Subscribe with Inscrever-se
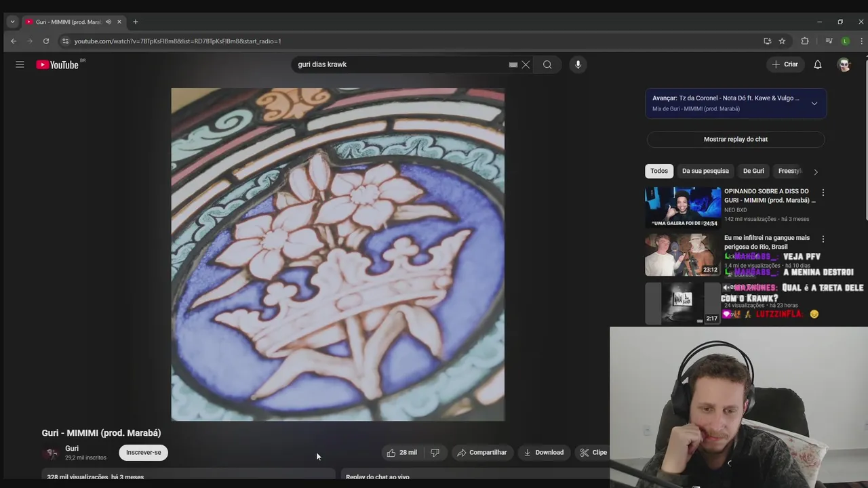868x488 pixels. click(143, 452)
